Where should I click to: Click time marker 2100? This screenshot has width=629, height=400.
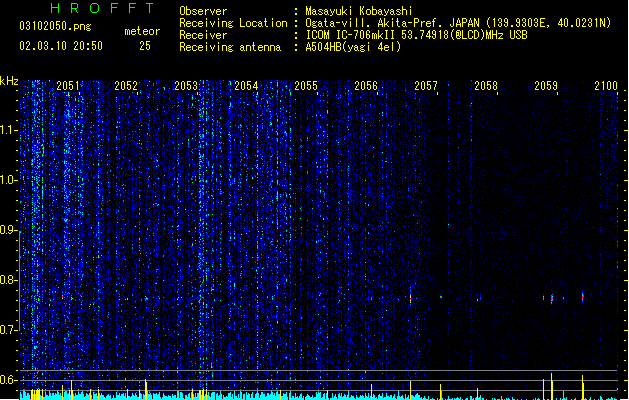click(606, 86)
